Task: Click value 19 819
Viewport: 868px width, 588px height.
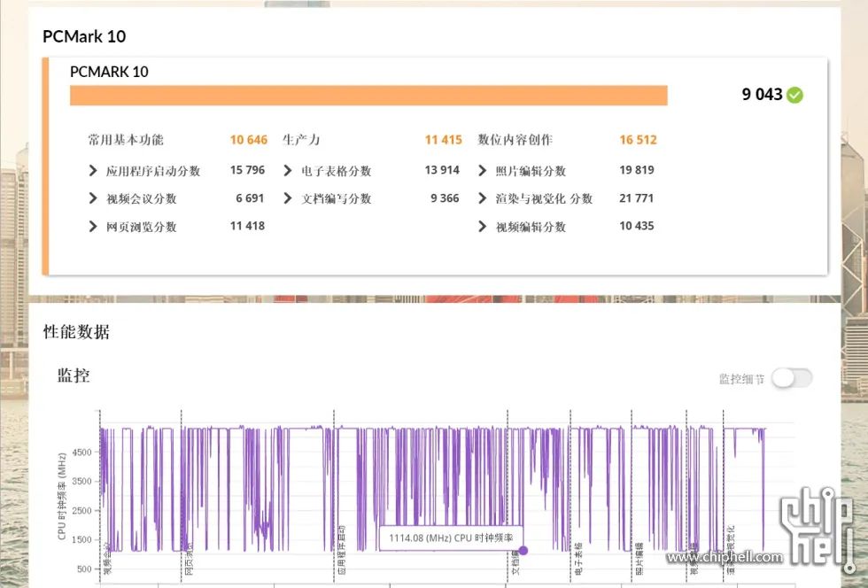Action: [637, 170]
